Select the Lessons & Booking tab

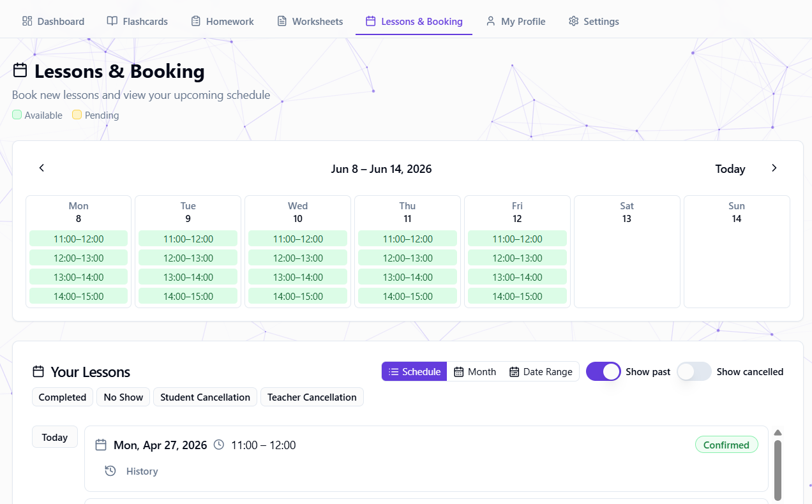point(414,21)
